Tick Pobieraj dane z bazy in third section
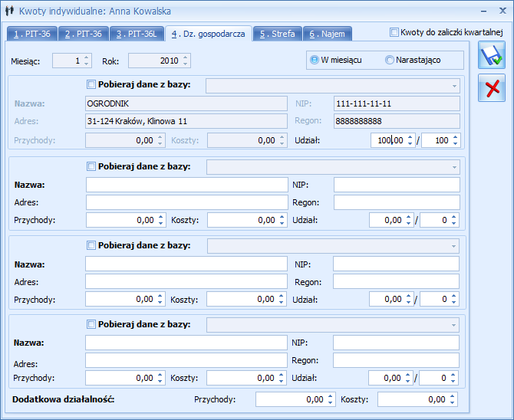 point(91,245)
